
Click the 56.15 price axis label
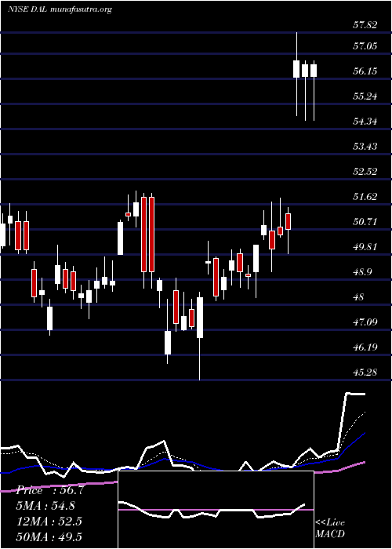tap(365, 71)
